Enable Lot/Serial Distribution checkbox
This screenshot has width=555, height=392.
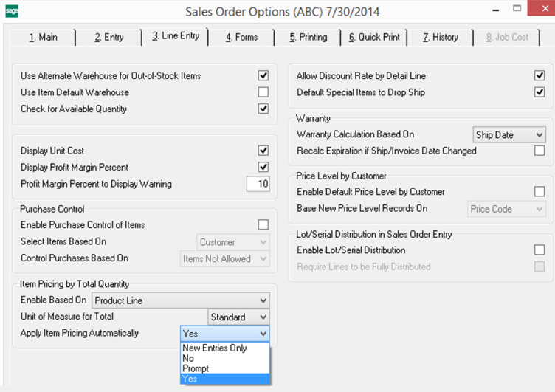click(x=540, y=250)
